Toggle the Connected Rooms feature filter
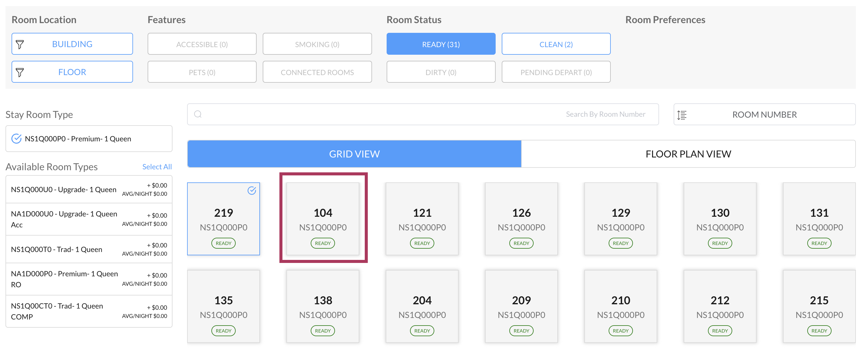 click(317, 72)
